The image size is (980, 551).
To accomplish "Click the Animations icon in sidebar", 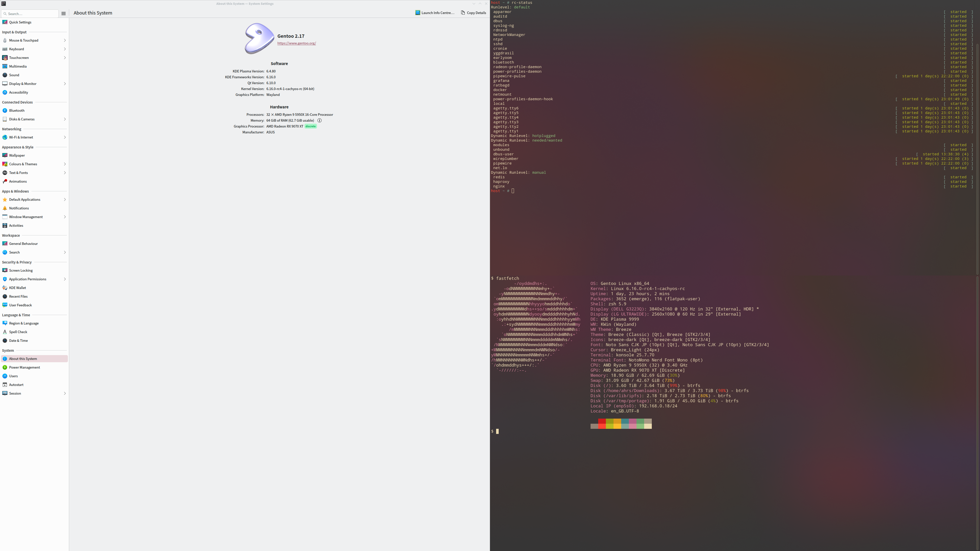I will [5, 181].
